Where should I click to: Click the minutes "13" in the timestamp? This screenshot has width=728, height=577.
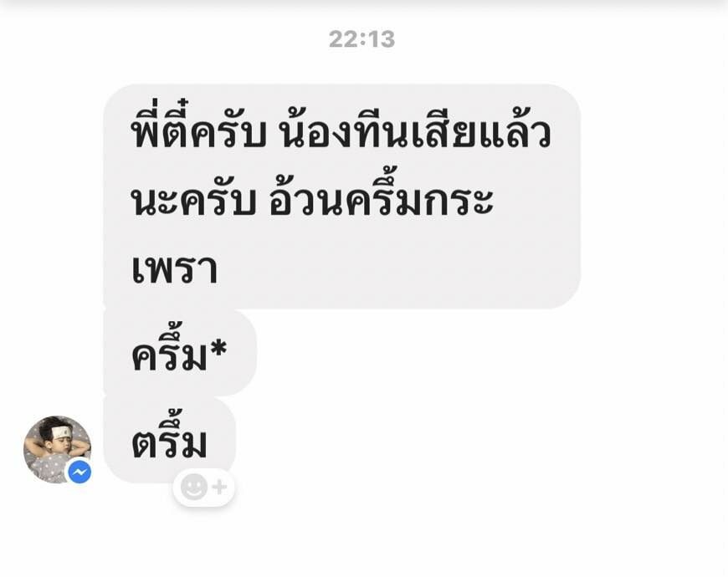pos(381,39)
